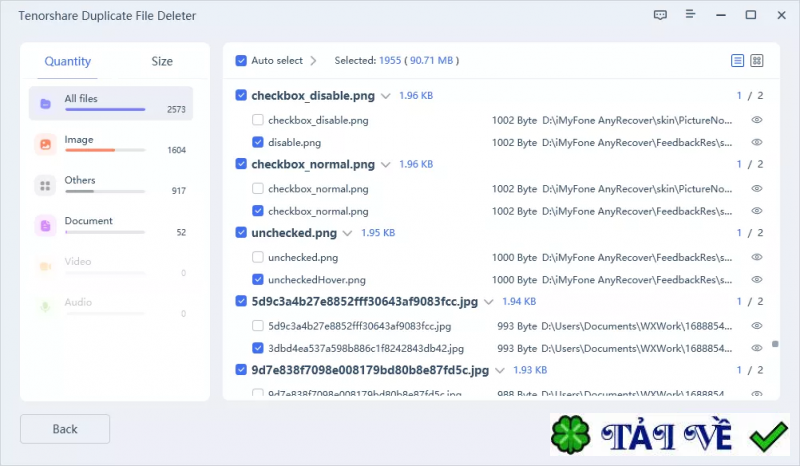Click the Back button
This screenshot has width=800, height=466.
click(x=65, y=429)
